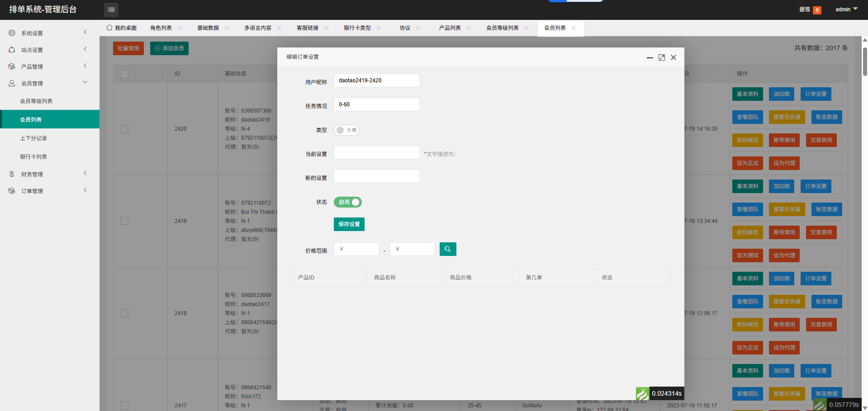Close the Role List tab
Screen dimensions: 868x411
(x=180, y=28)
